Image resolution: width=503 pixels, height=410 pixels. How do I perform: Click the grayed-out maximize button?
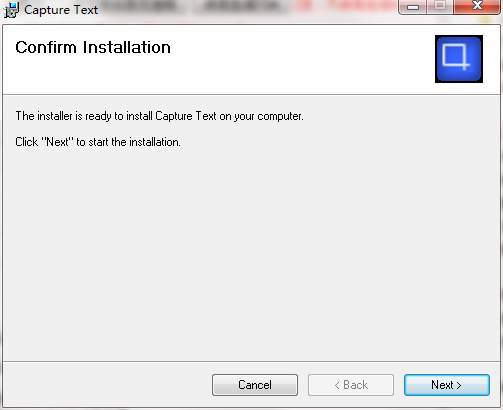[440, 7]
